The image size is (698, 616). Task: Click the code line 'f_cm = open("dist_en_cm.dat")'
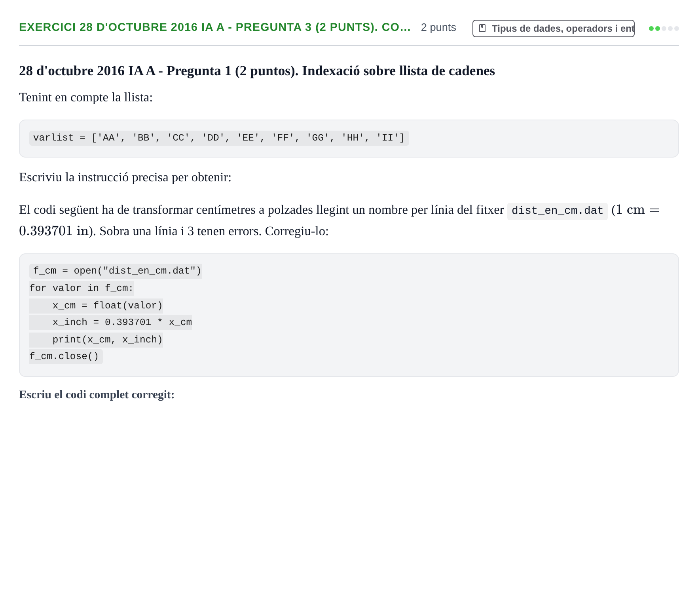[x=116, y=271]
